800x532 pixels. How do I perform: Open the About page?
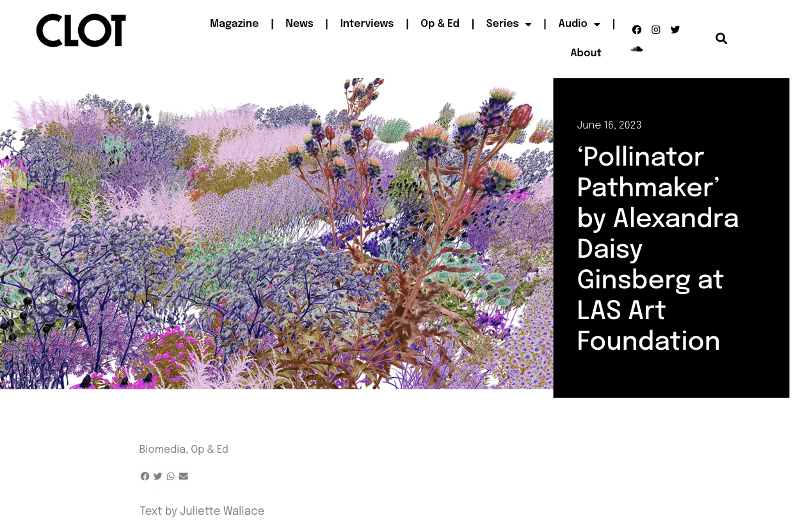(x=586, y=53)
